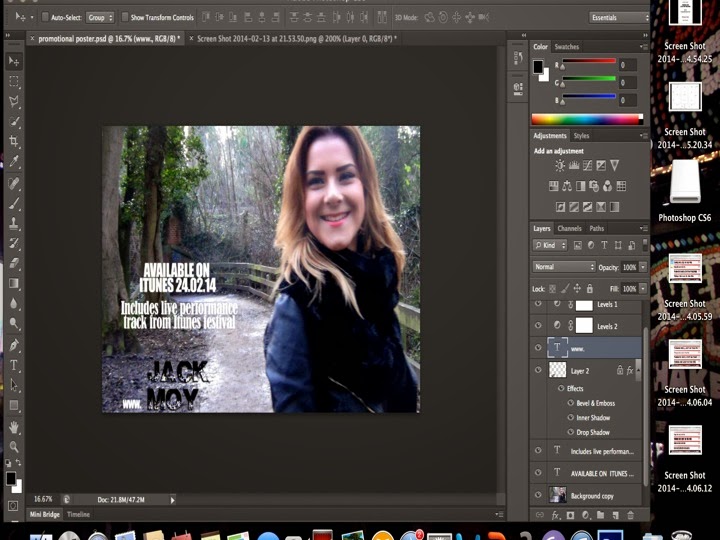Click the Brightness/Contrast adjustment icon

pos(559,166)
